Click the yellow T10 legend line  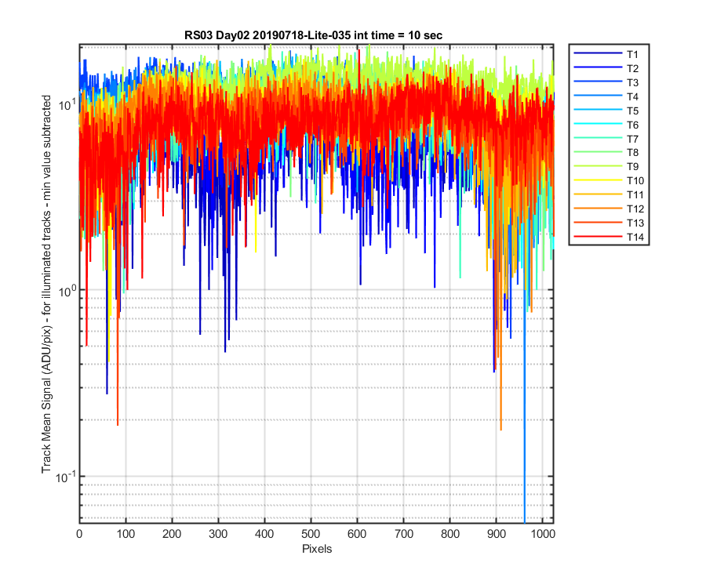(x=598, y=180)
